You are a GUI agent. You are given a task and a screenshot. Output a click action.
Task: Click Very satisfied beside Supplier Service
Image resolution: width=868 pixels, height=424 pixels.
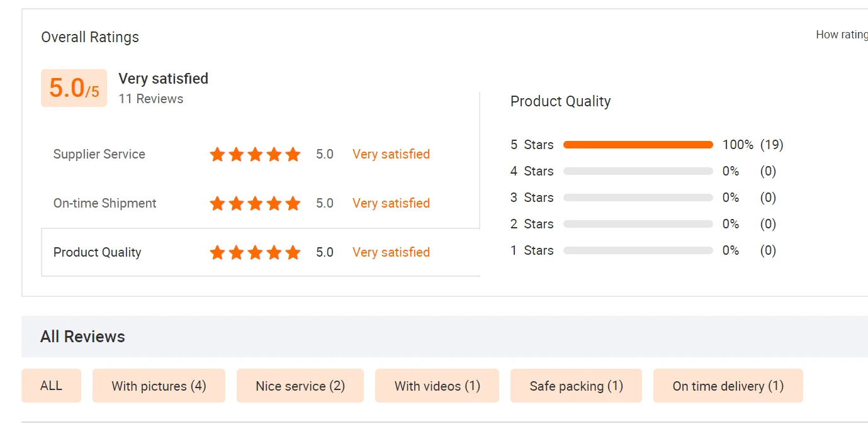click(x=391, y=154)
